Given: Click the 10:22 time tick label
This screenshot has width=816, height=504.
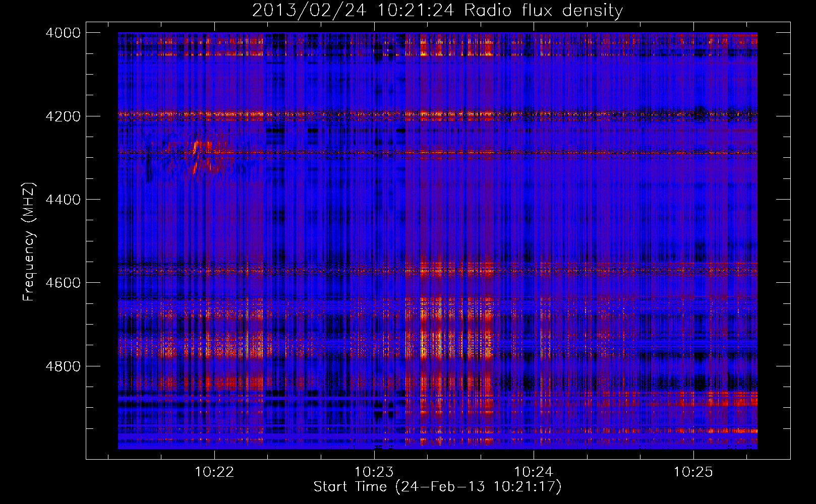Looking at the screenshot, I should pos(215,472).
